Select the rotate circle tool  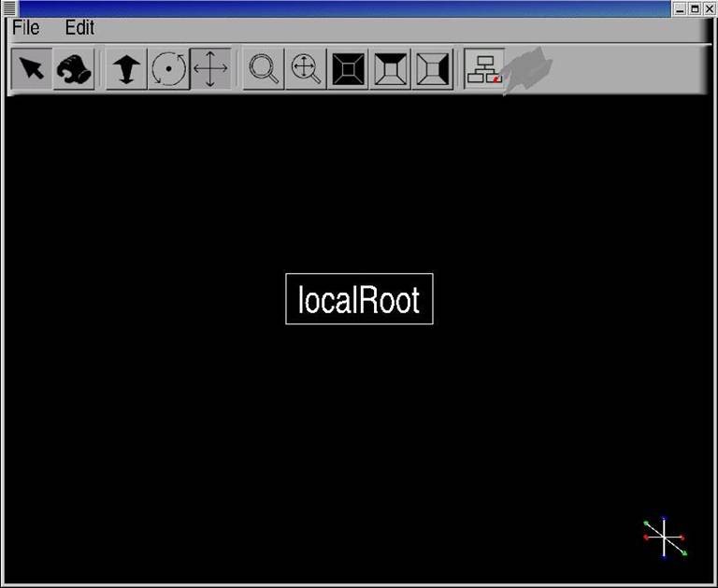click(168, 68)
